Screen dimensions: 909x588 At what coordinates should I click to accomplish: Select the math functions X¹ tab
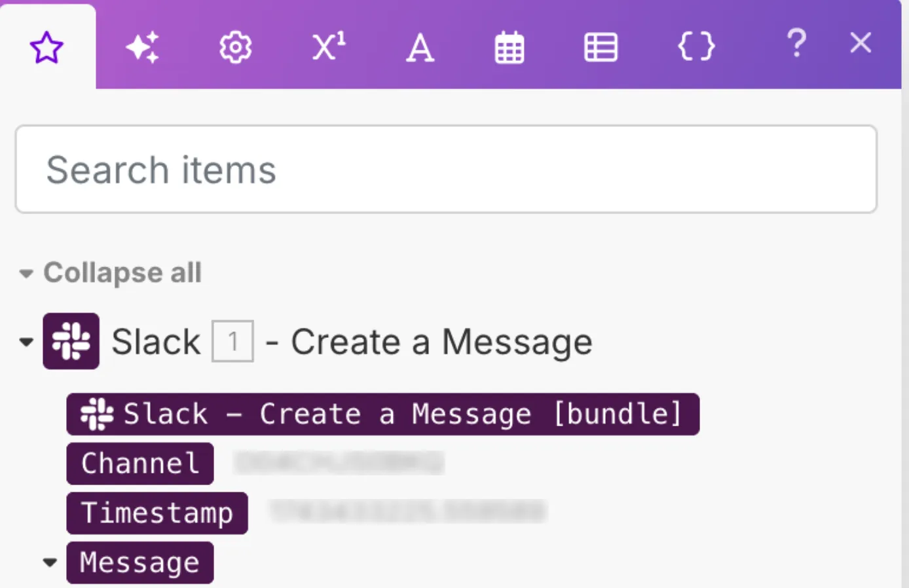pos(329,47)
